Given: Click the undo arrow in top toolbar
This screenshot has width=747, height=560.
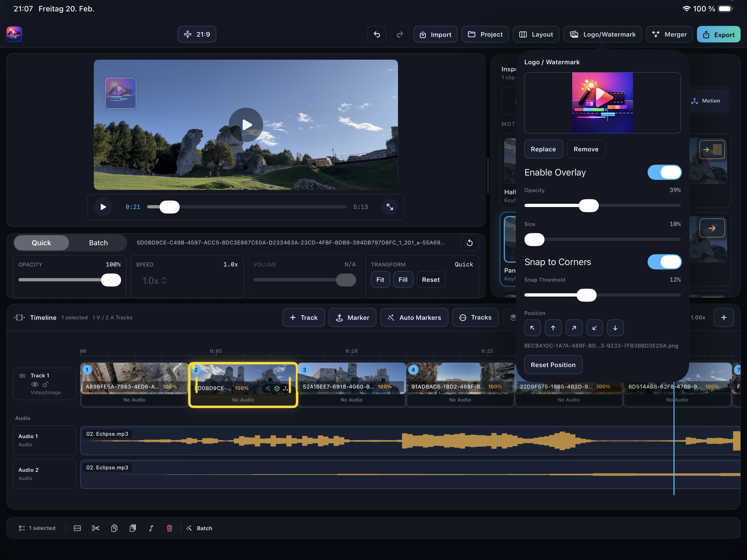Looking at the screenshot, I should click(376, 34).
